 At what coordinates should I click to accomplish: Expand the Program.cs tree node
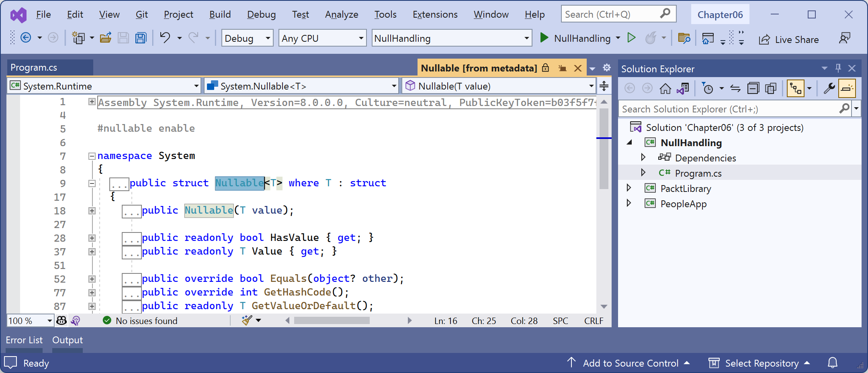[x=643, y=172]
